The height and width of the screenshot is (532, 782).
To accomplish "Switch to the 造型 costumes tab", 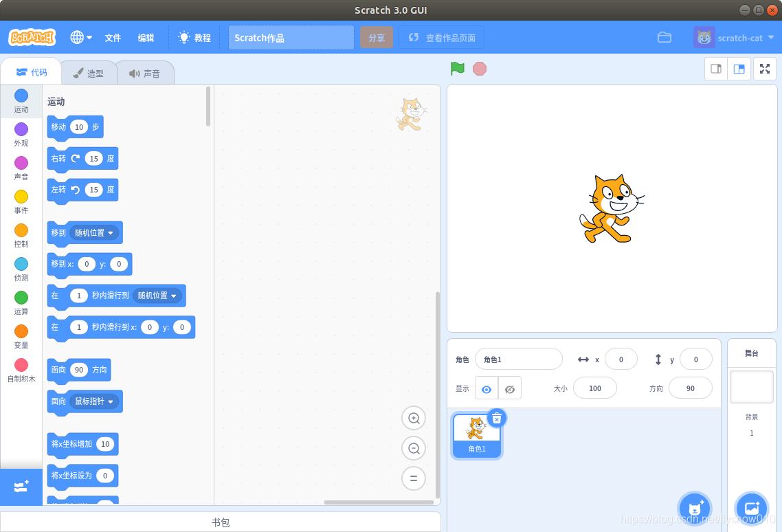I will tap(89, 74).
